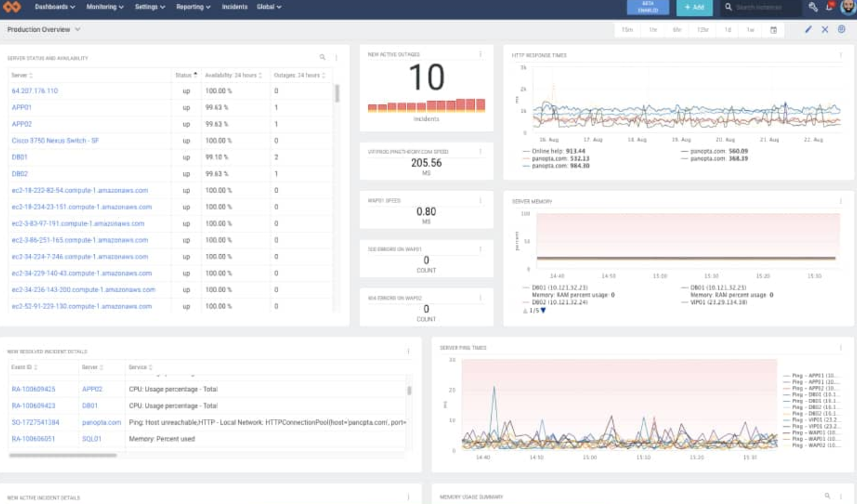Open the calendar date picker icon
The height and width of the screenshot is (504, 857).
[x=773, y=30]
